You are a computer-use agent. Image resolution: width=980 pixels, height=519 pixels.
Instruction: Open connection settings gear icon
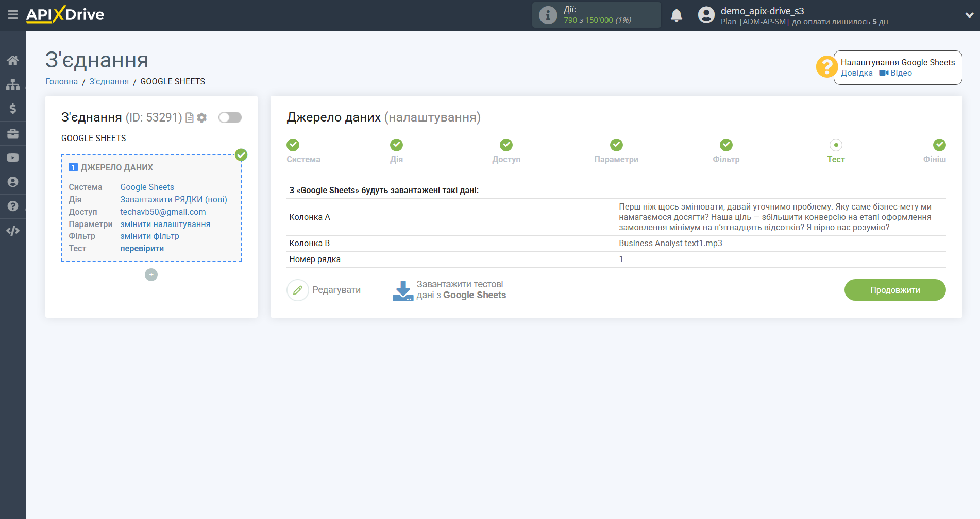[x=202, y=118]
